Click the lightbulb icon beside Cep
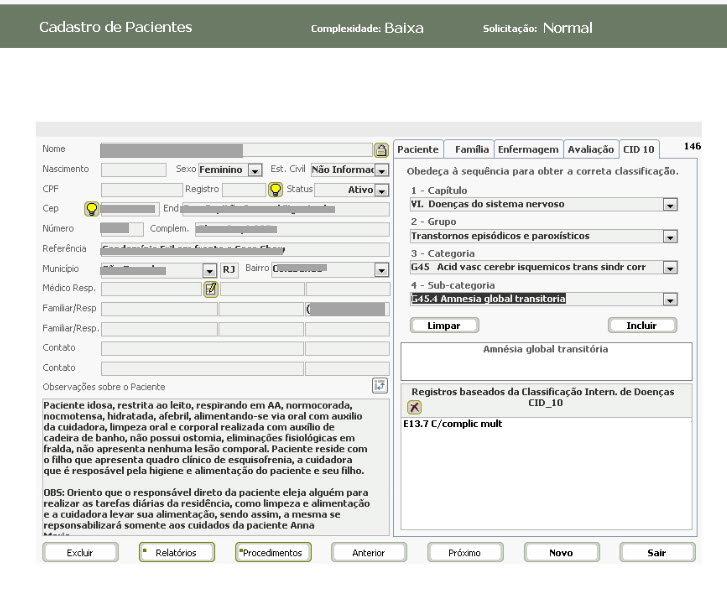 pyautogui.click(x=91, y=209)
